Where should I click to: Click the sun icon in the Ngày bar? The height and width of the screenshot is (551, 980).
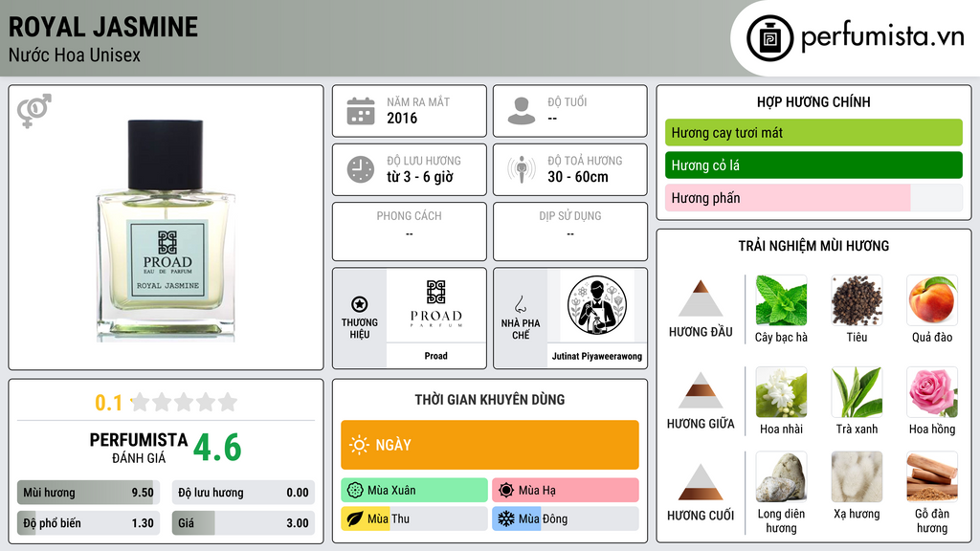tap(359, 445)
